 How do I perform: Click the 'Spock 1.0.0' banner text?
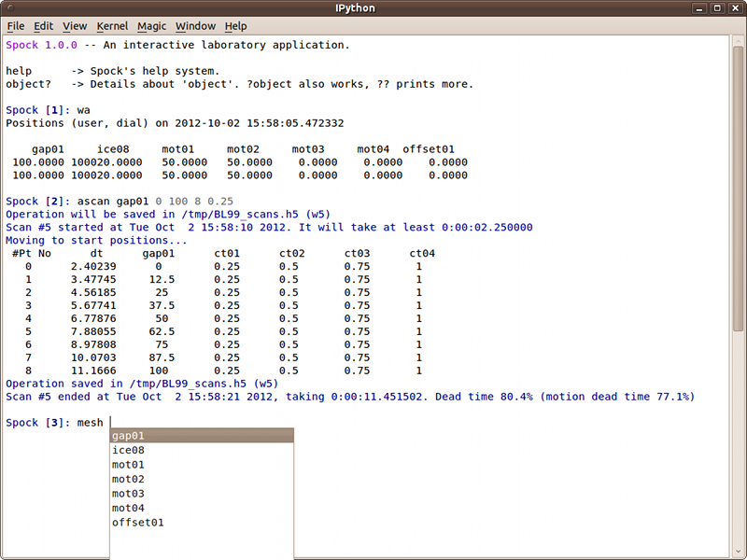click(x=41, y=45)
